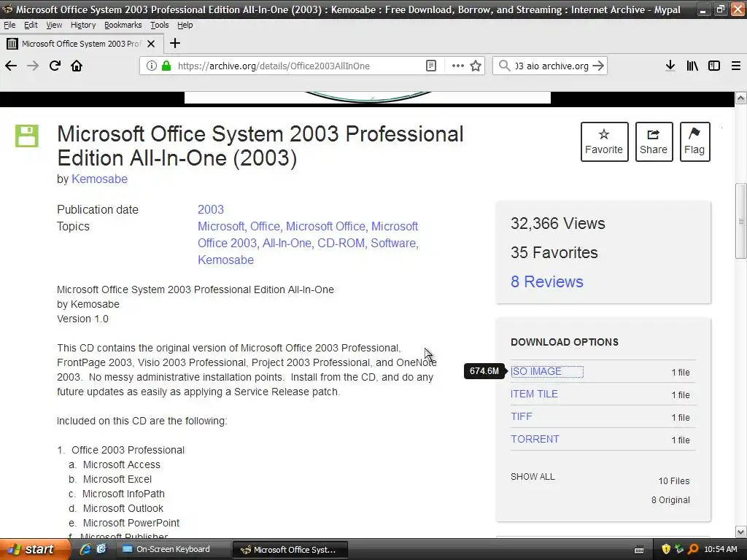Screen dimensions: 747x560
Task: Click the Share button
Action: (x=654, y=142)
